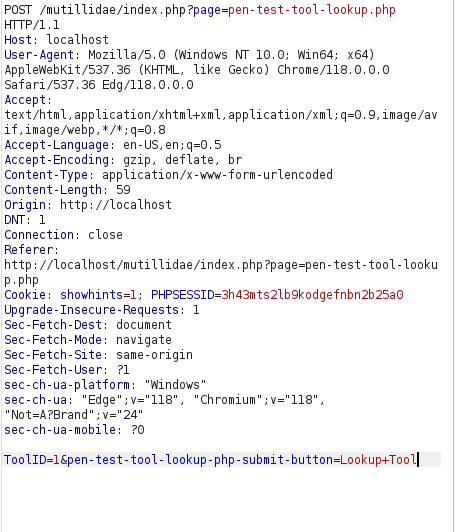This screenshot has height=532, width=455.
Task: Click the ToolID=1 body parameter
Action: (32, 460)
